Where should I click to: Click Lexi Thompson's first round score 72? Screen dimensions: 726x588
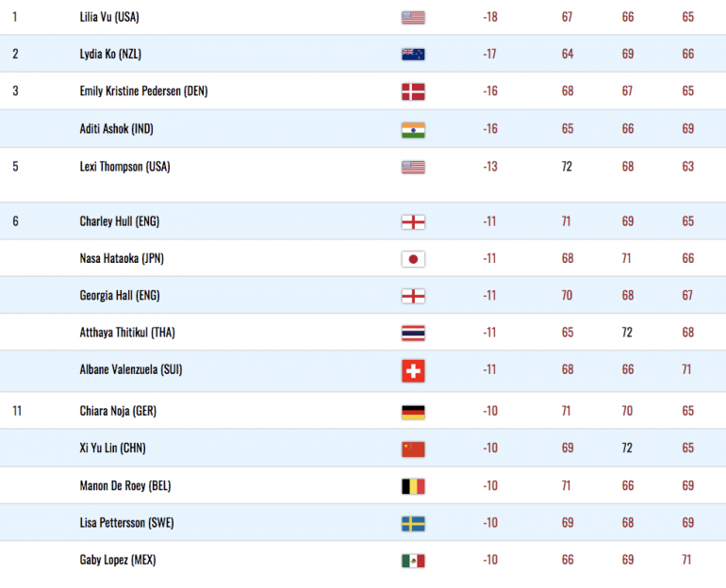(567, 167)
